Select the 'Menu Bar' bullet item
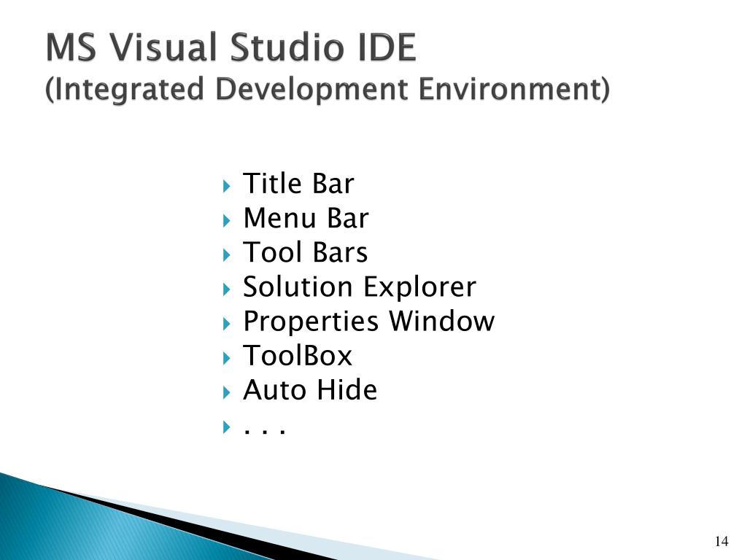This screenshot has width=747, height=560. coord(306,218)
